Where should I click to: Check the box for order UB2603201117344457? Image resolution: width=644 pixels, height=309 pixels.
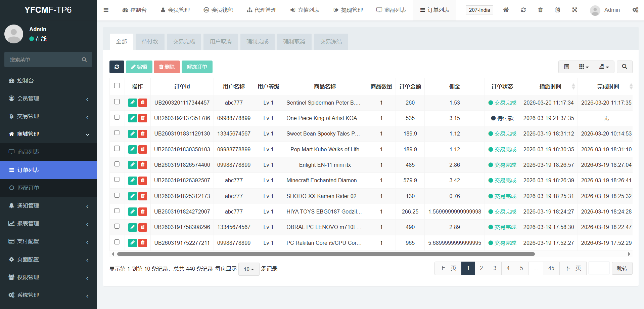pos(117,102)
